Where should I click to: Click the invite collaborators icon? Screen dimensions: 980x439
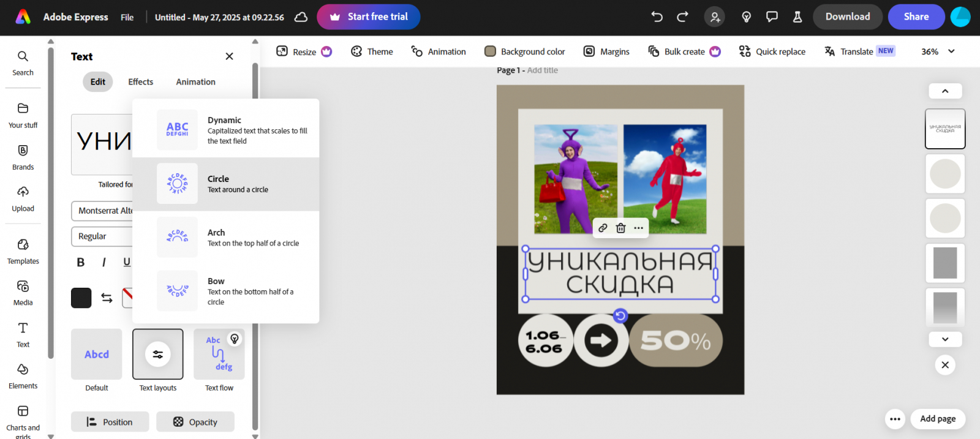coord(715,17)
